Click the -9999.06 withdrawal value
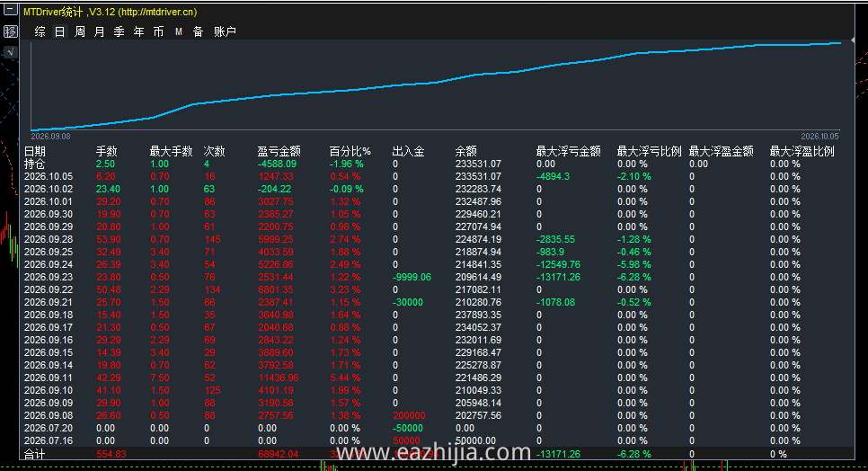 pyautogui.click(x=412, y=277)
